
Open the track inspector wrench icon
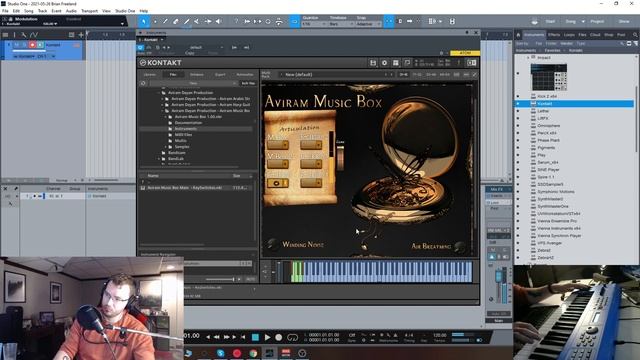[24, 35]
